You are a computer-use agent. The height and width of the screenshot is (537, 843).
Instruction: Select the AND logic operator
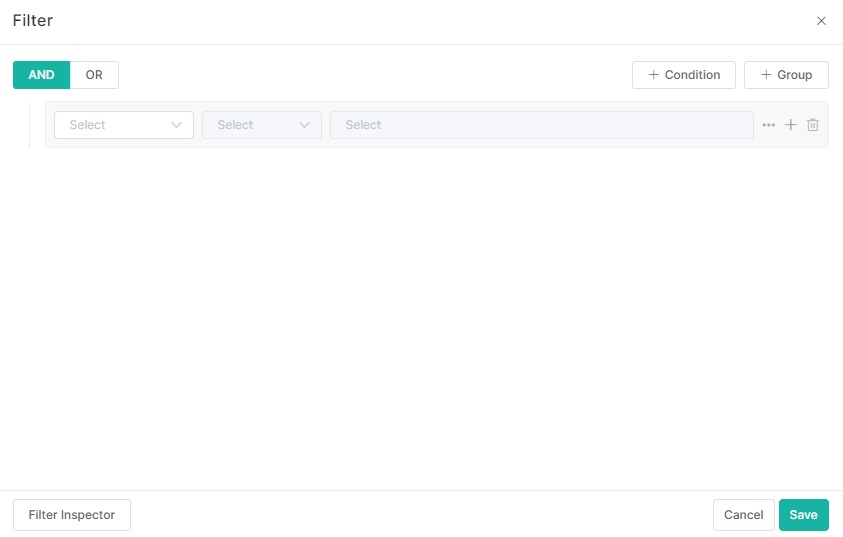pos(41,75)
